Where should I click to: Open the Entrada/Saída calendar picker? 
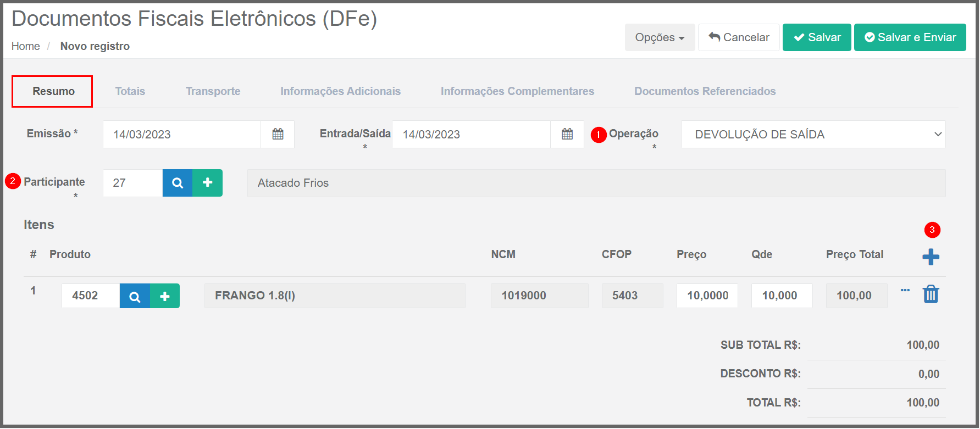(x=567, y=134)
